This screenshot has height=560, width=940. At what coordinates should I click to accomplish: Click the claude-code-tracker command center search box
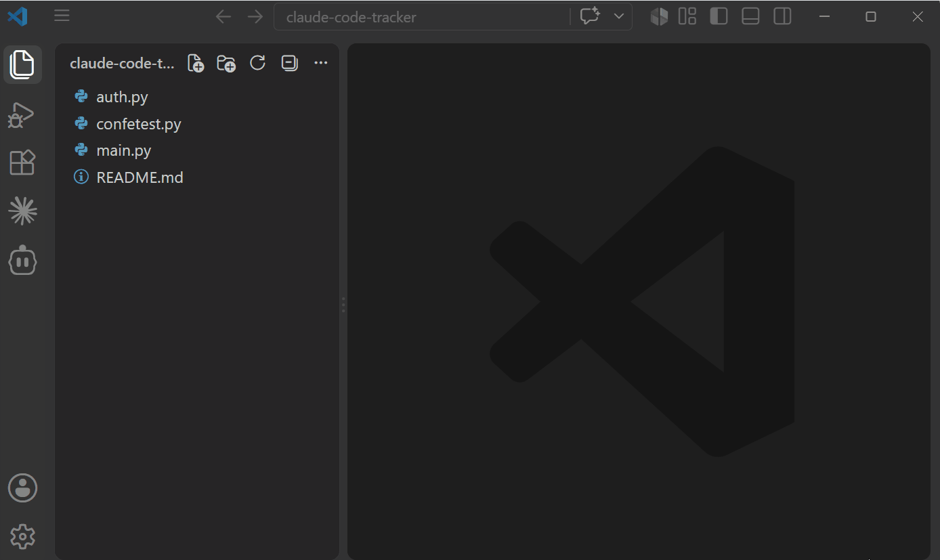tap(422, 17)
